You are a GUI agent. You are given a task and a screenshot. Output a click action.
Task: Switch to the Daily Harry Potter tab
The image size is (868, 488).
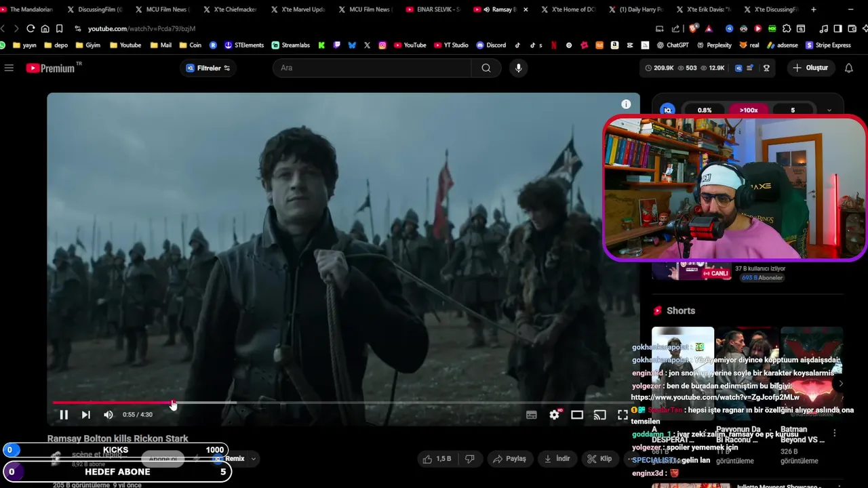[x=636, y=9]
